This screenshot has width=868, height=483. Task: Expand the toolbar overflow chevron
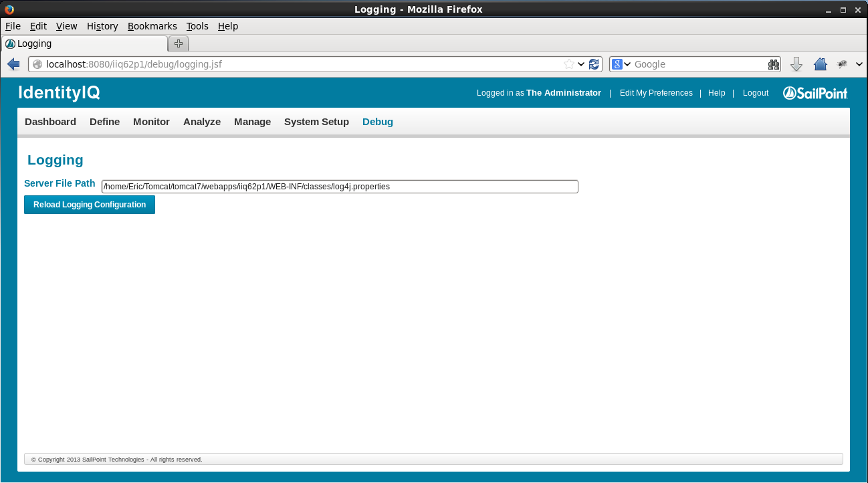point(859,64)
